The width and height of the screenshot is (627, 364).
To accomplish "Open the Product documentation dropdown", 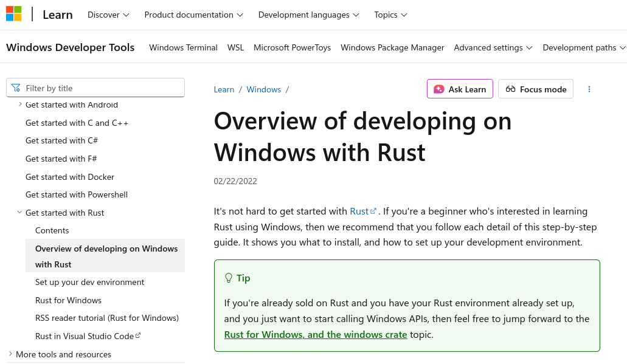I will [x=193, y=15].
